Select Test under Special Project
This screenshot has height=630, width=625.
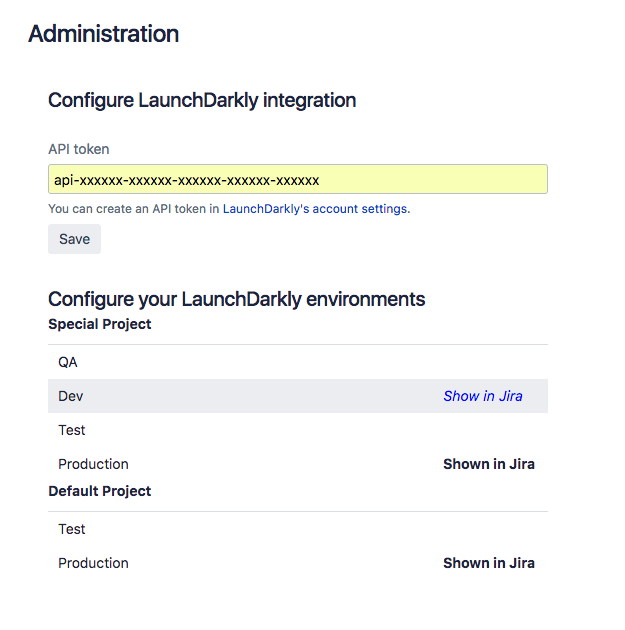[298, 430]
